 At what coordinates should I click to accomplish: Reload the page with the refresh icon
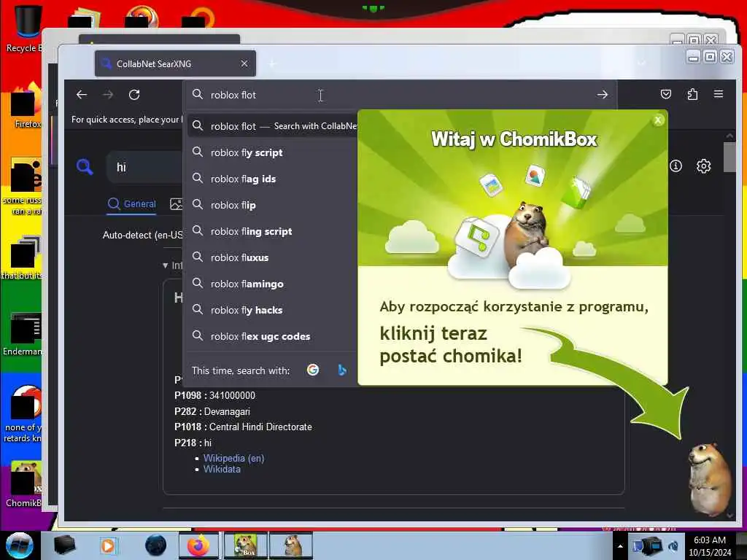coord(134,95)
